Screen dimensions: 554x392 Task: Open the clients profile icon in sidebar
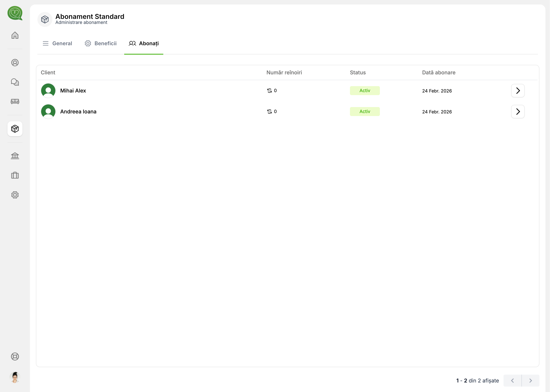click(15, 63)
